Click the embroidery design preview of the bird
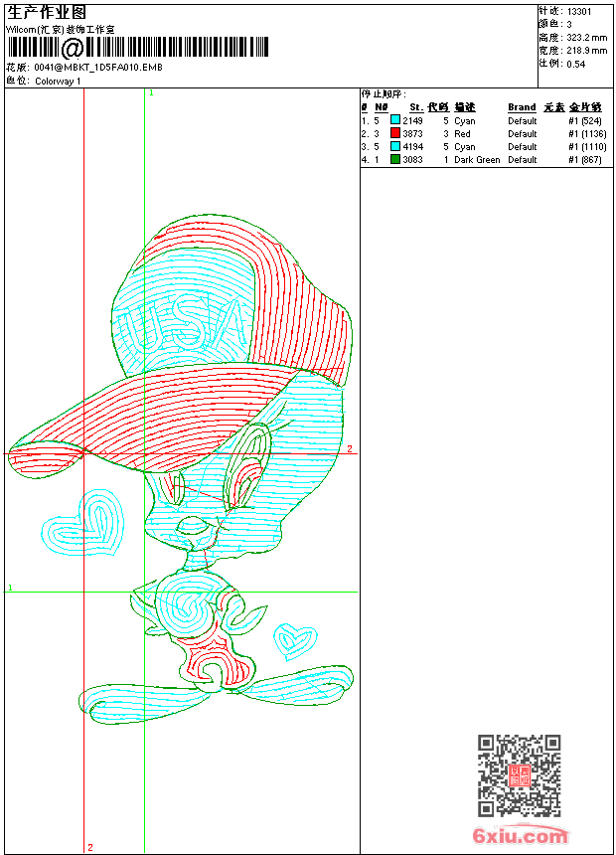 (x=181, y=469)
